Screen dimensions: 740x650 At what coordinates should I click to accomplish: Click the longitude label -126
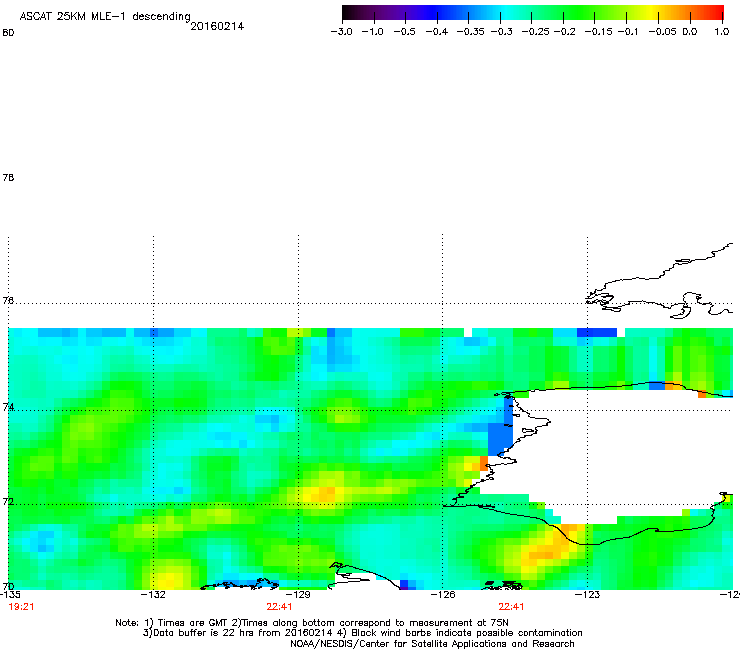coord(442,594)
